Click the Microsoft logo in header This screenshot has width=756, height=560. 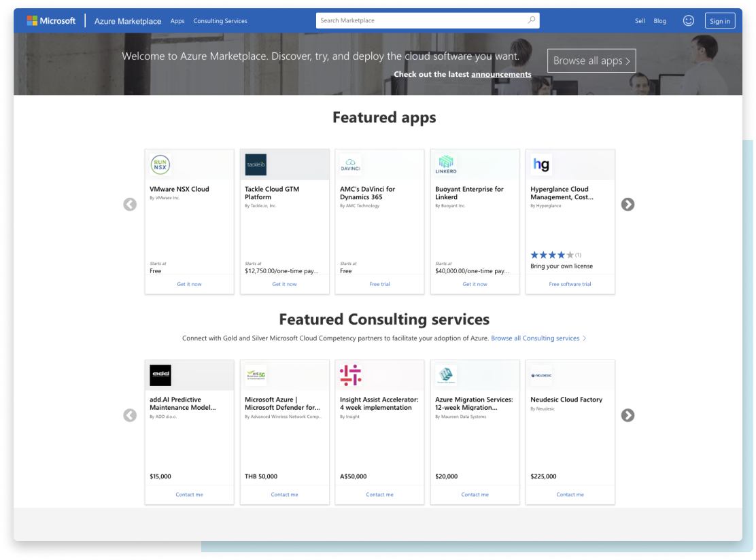point(51,20)
